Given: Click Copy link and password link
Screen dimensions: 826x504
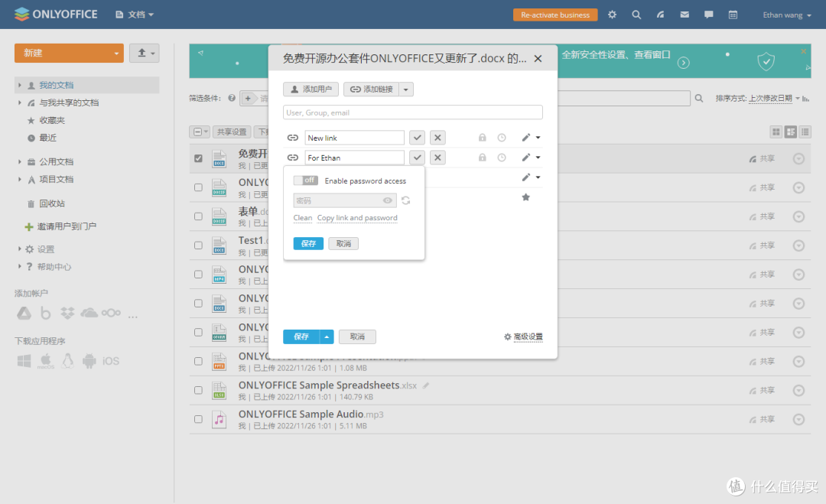Looking at the screenshot, I should tap(357, 218).
